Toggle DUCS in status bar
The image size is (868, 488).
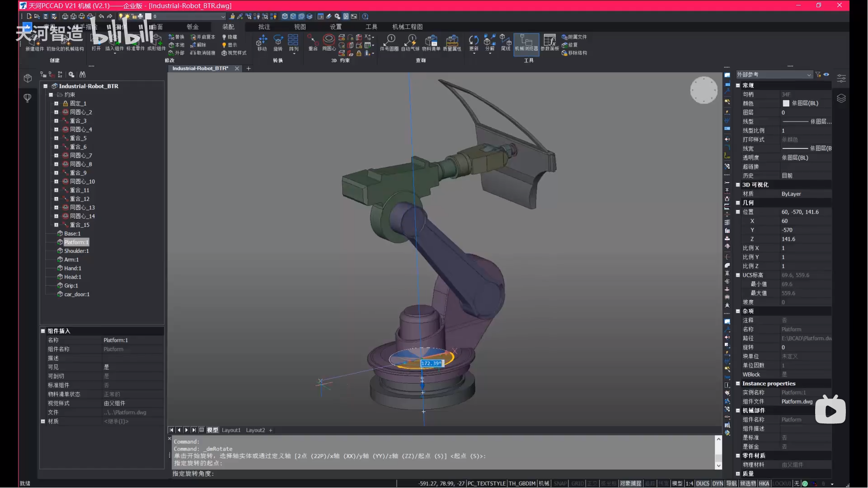702,483
